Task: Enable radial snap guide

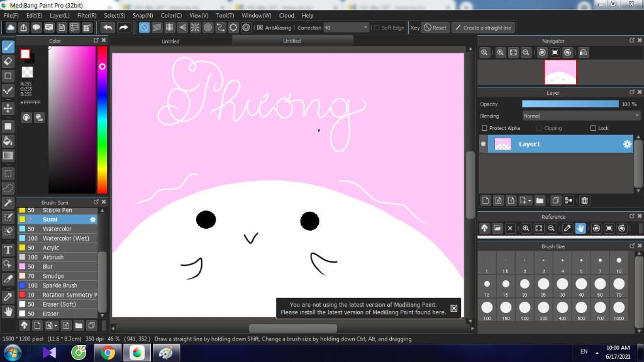Action: tap(195, 28)
